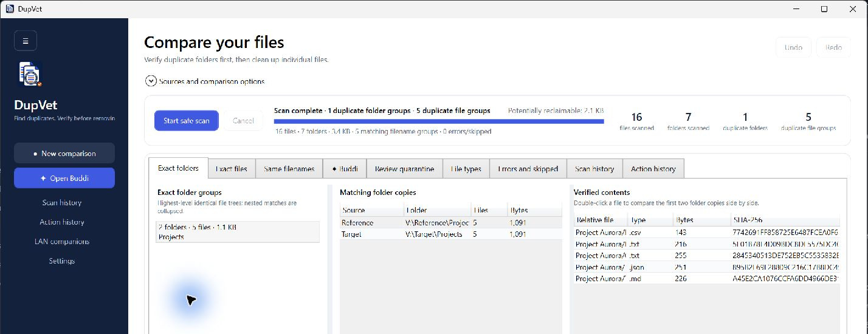Click the Redo button
The image size is (868, 334).
833,47
